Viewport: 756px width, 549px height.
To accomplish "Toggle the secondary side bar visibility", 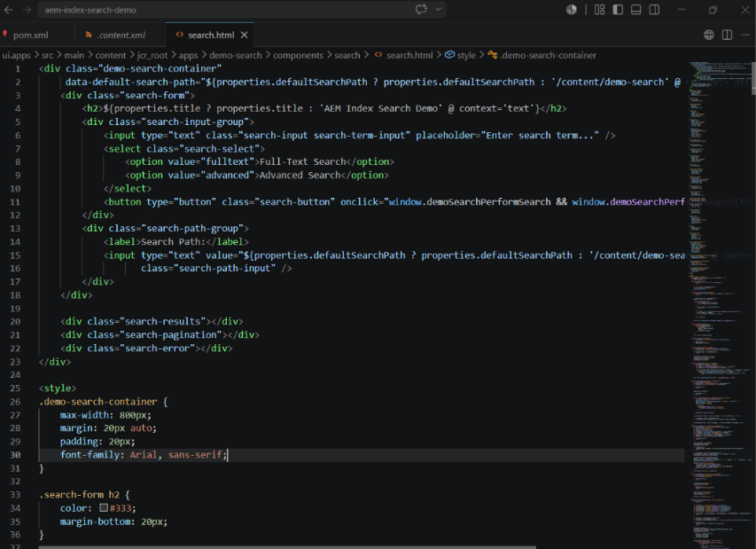I will pos(654,9).
